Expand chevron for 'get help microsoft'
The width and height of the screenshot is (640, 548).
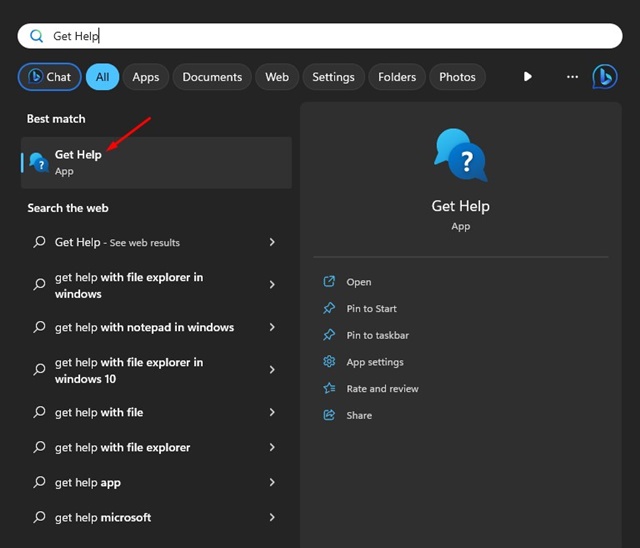point(272,517)
